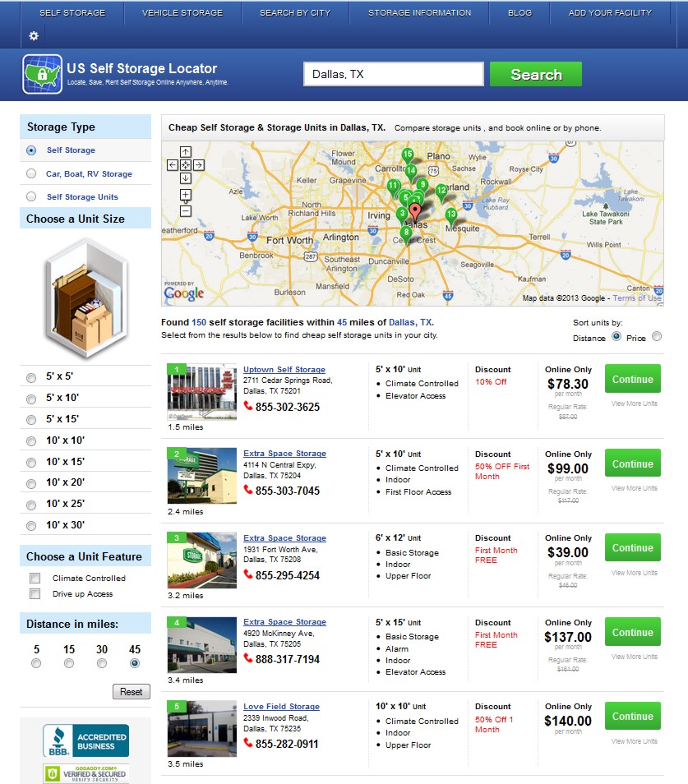Pan map left with arrow control
Screen dimensions: 688x784
pyautogui.click(x=172, y=165)
